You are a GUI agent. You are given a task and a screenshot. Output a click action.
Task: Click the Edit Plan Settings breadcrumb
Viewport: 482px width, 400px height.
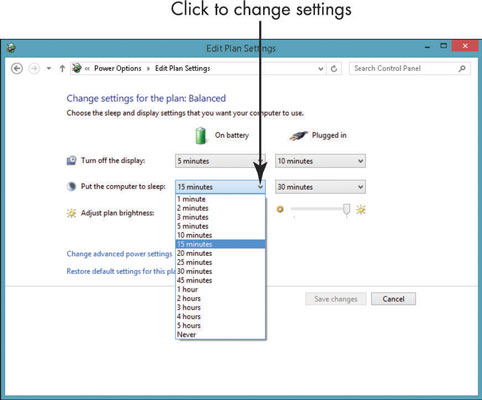click(183, 68)
